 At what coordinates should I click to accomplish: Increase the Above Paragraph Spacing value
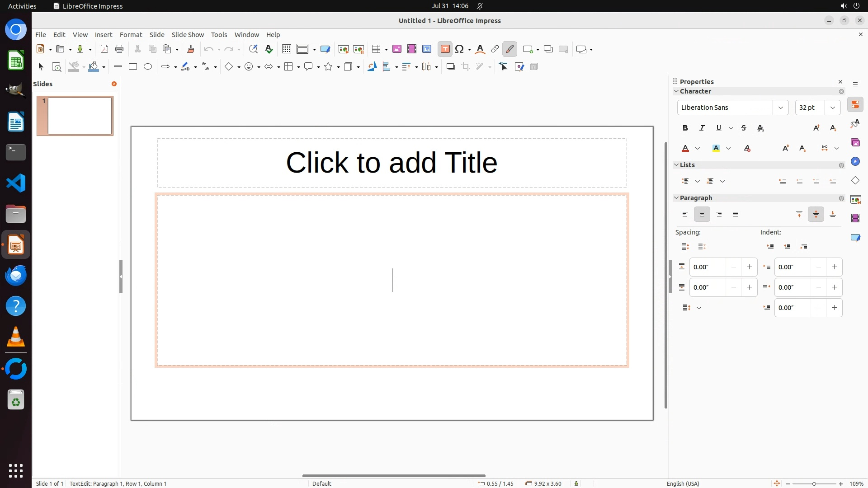(x=749, y=267)
